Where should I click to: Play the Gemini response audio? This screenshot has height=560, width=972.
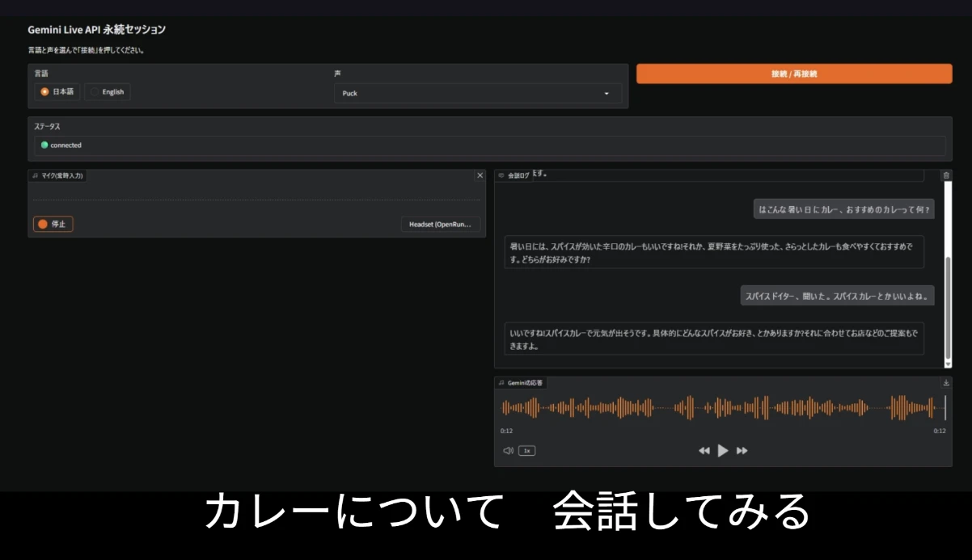point(723,450)
